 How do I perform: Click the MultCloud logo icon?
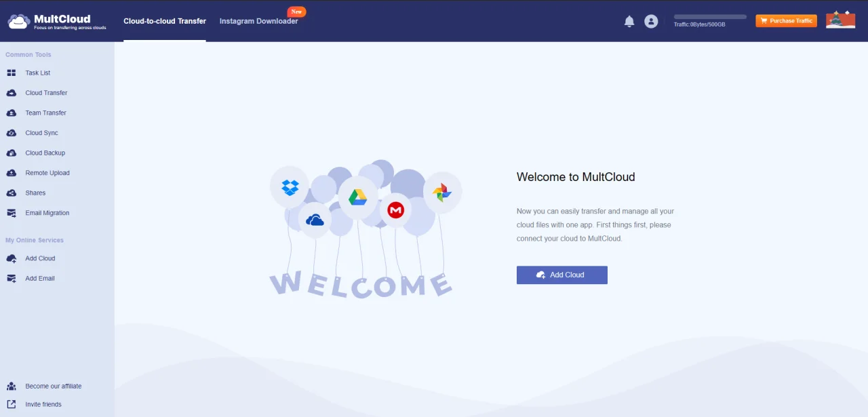pyautogui.click(x=19, y=21)
